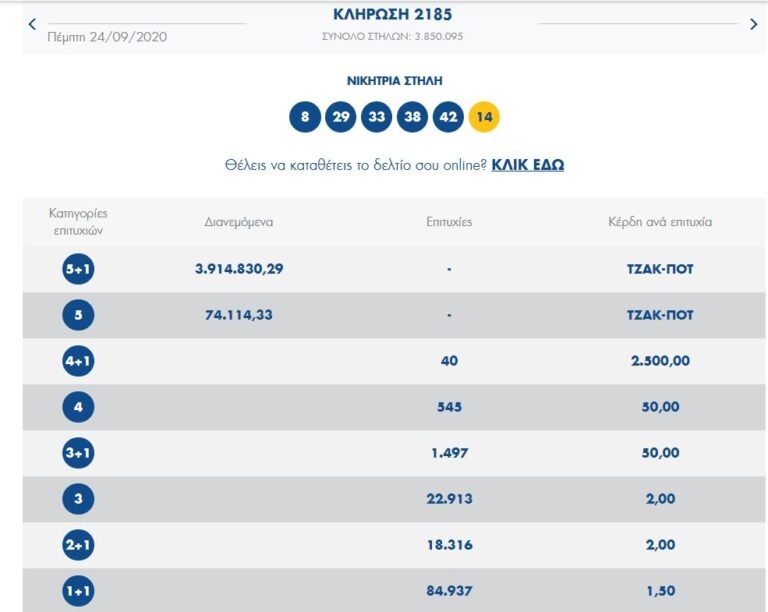Click winning number ball 29
The height and width of the screenshot is (612, 768).
[341, 117]
